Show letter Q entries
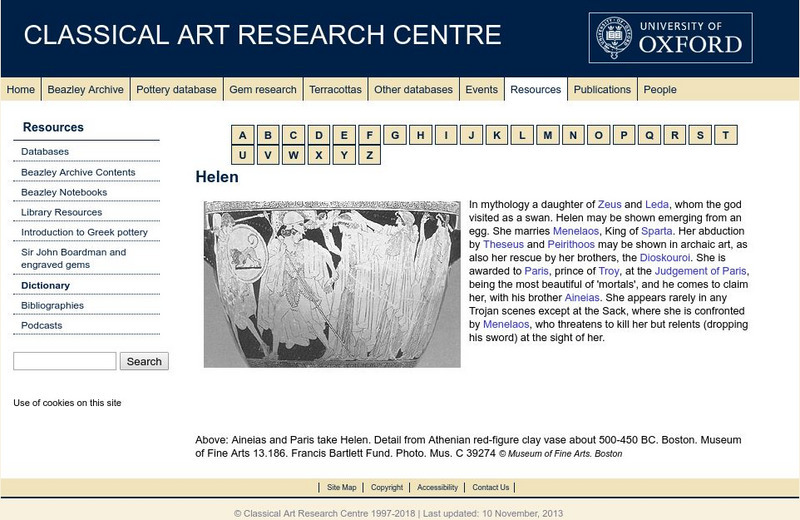 pyautogui.click(x=649, y=135)
